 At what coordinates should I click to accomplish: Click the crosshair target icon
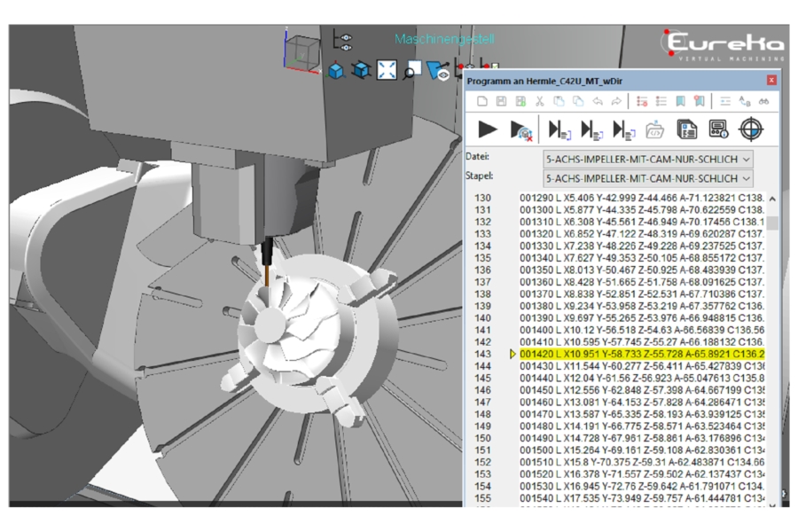[x=751, y=129]
